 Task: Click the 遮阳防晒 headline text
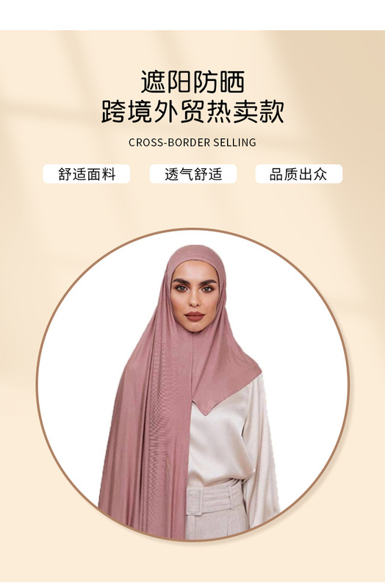point(192,82)
